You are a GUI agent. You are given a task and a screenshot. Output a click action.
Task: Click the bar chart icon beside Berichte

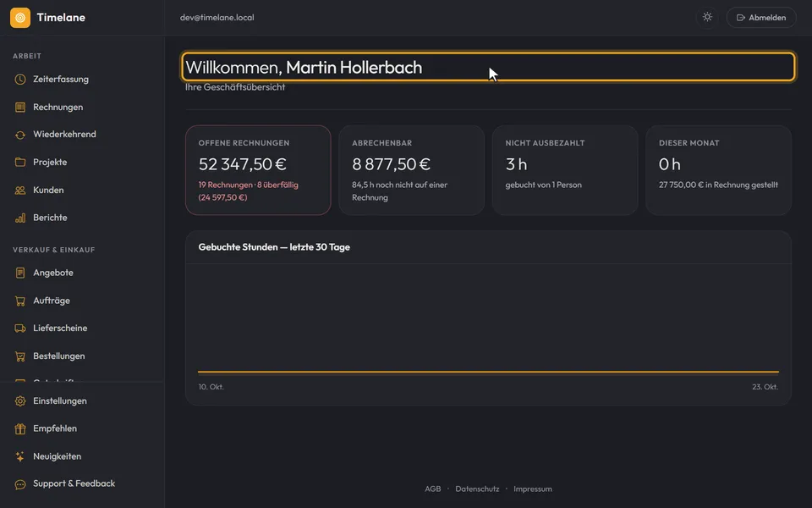click(x=20, y=218)
